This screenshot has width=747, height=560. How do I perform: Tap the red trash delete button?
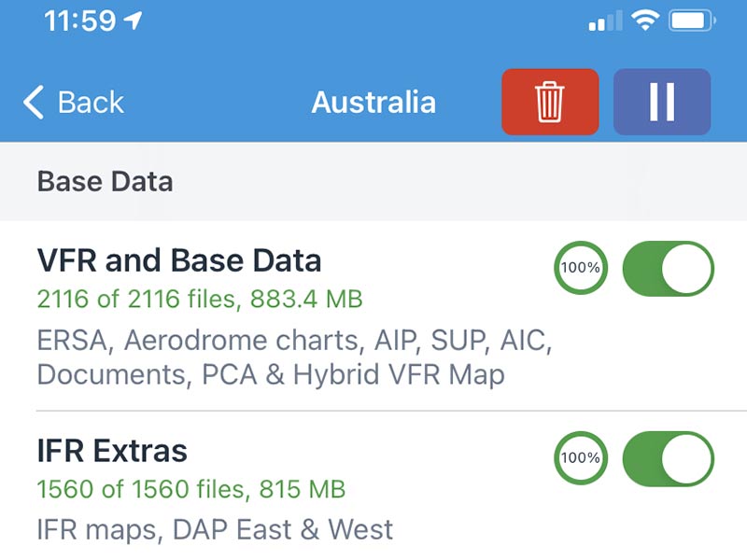click(x=550, y=102)
